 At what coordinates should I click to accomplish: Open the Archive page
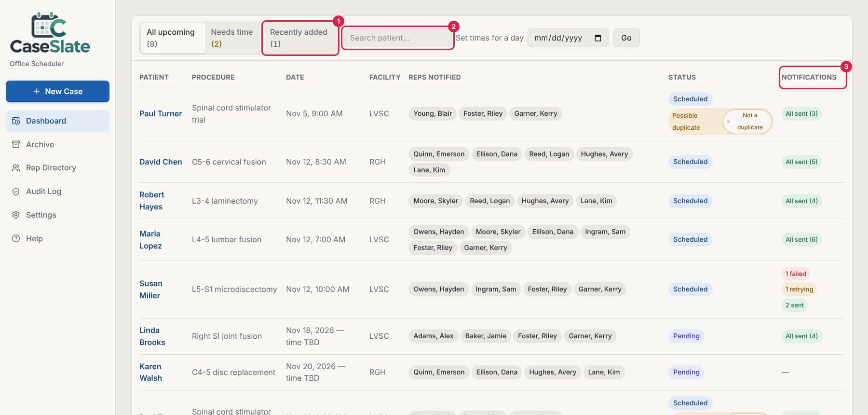[57, 144]
